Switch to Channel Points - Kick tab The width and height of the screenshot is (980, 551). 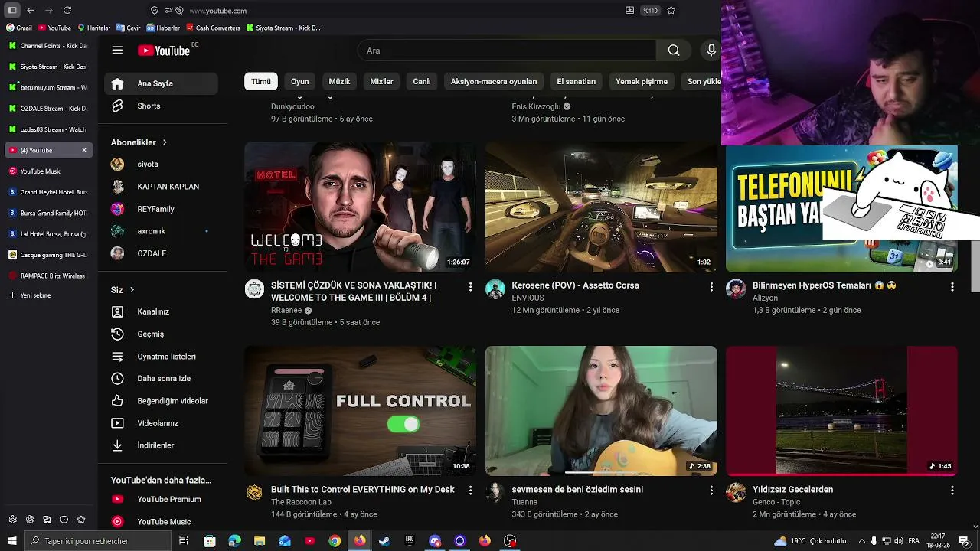click(49, 46)
